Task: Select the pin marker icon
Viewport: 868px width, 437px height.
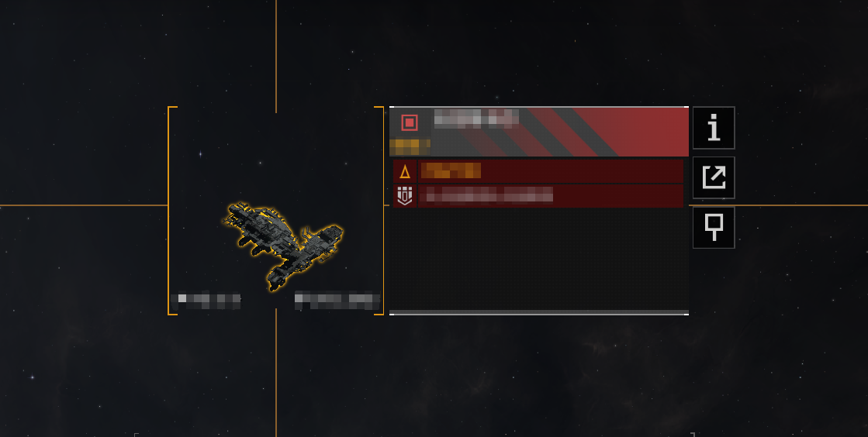Action: (714, 227)
